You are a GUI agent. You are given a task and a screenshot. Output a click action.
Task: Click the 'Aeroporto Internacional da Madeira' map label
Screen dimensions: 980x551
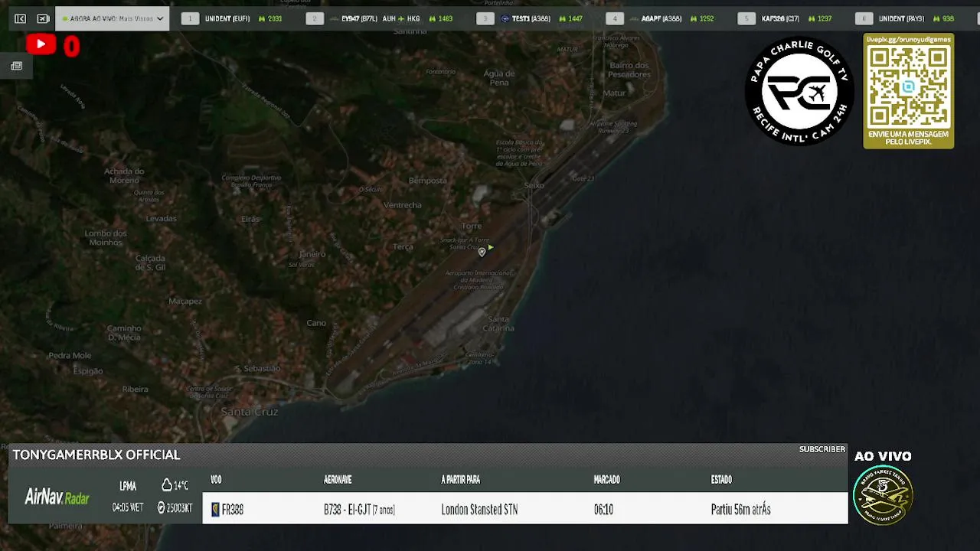(x=478, y=279)
